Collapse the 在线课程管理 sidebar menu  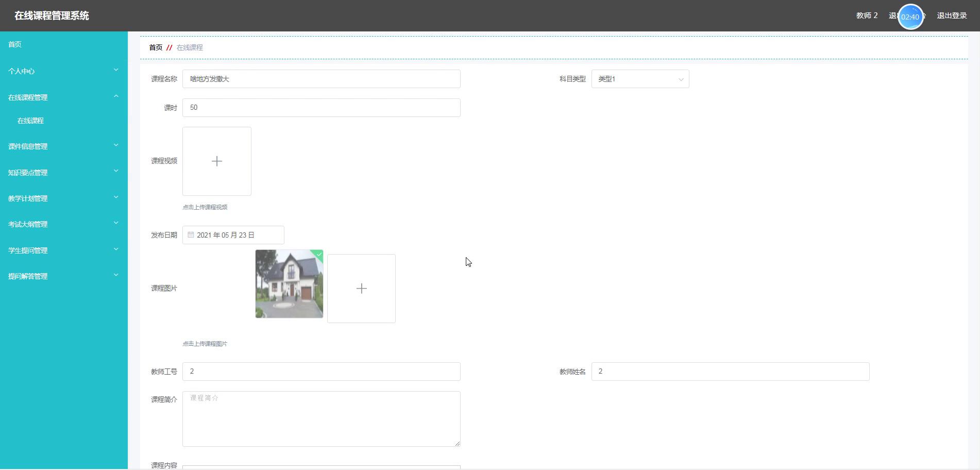point(63,97)
